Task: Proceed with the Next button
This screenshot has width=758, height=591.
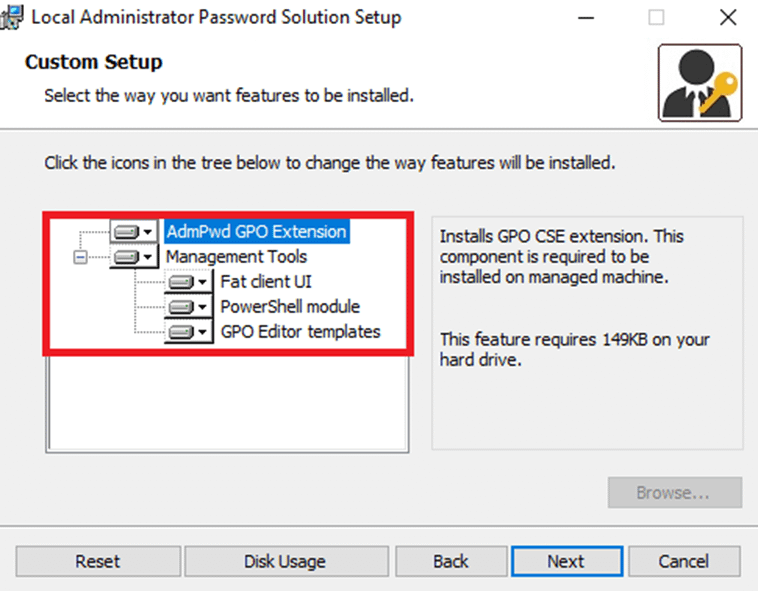Action: pyautogui.click(x=567, y=562)
